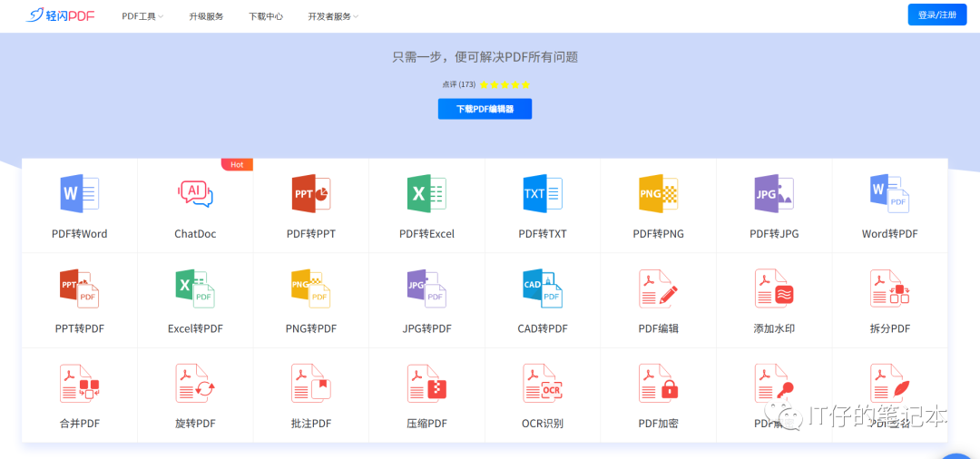Expand the 开发者服务 dropdown menu
This screenshot has width=980, height=459.
tap(332, 16)
